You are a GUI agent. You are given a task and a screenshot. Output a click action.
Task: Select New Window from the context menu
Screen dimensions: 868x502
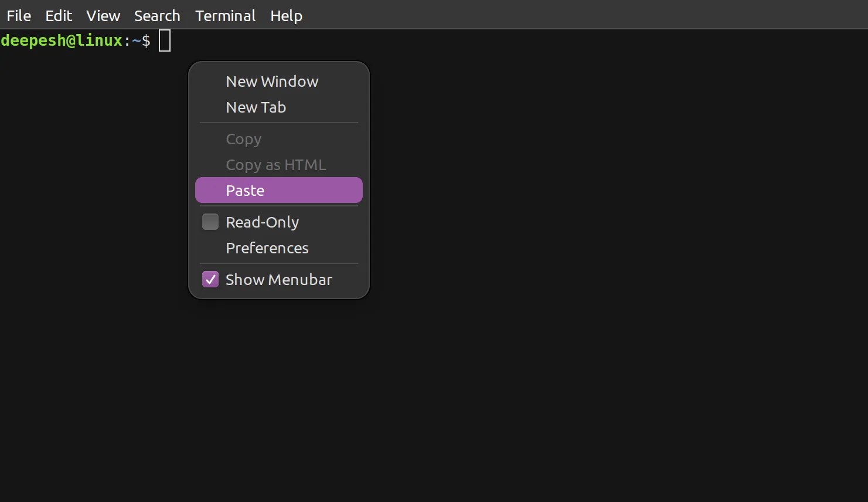[x=271, y=82]
